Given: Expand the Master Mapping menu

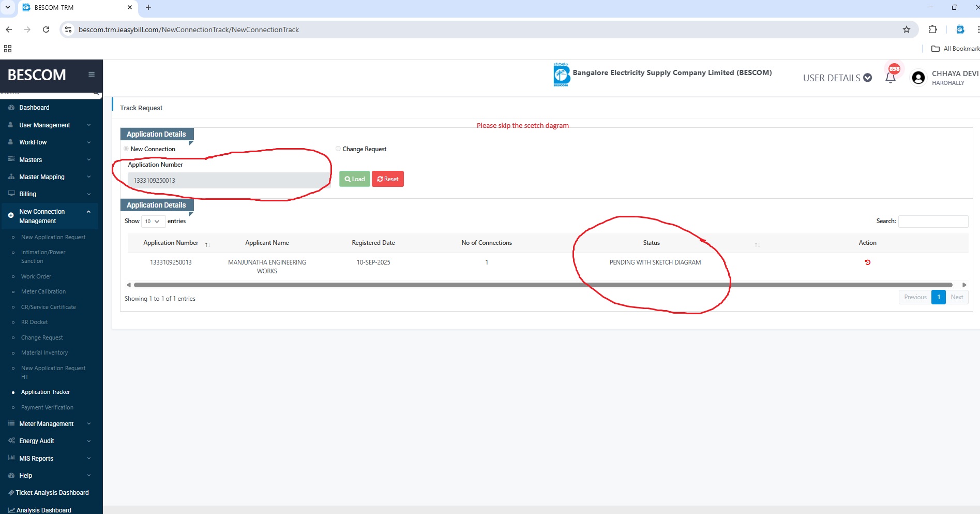Looking at the screenshot, I should click(x=50, y=177).
